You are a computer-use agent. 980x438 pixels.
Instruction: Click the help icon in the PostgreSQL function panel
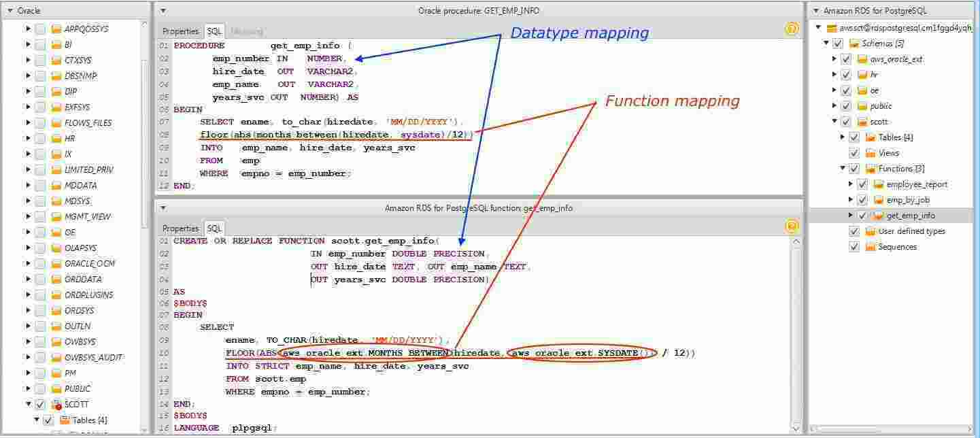(791, 227)
